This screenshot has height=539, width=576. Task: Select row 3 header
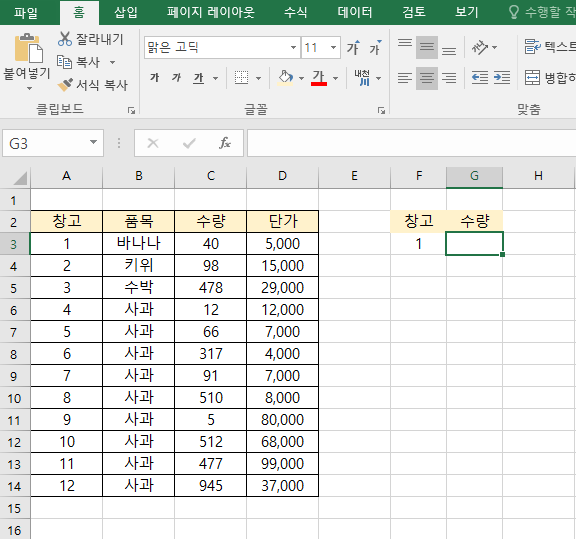pos(14,244)
